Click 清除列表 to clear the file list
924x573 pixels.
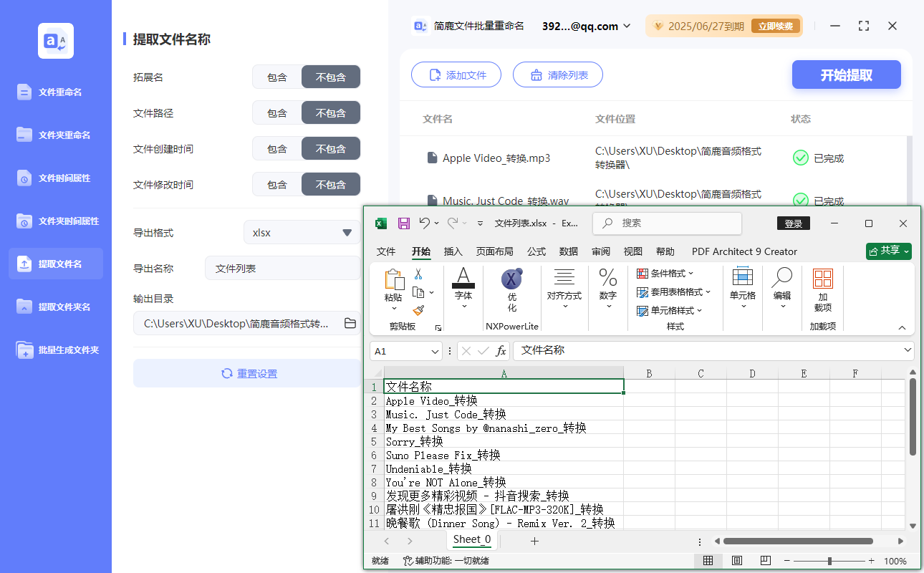click(x=557, y=74)
